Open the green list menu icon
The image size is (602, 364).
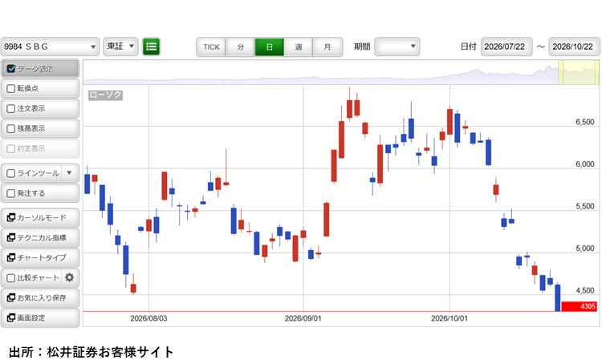(151, 47)
